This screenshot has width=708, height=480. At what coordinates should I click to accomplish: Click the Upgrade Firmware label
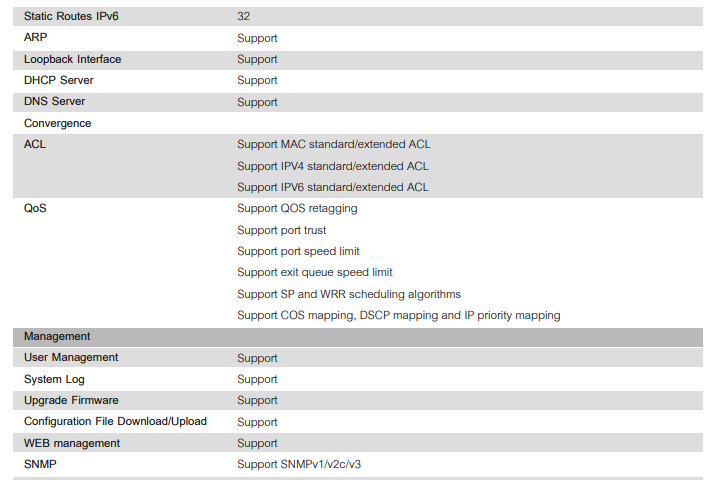[71, 400]
